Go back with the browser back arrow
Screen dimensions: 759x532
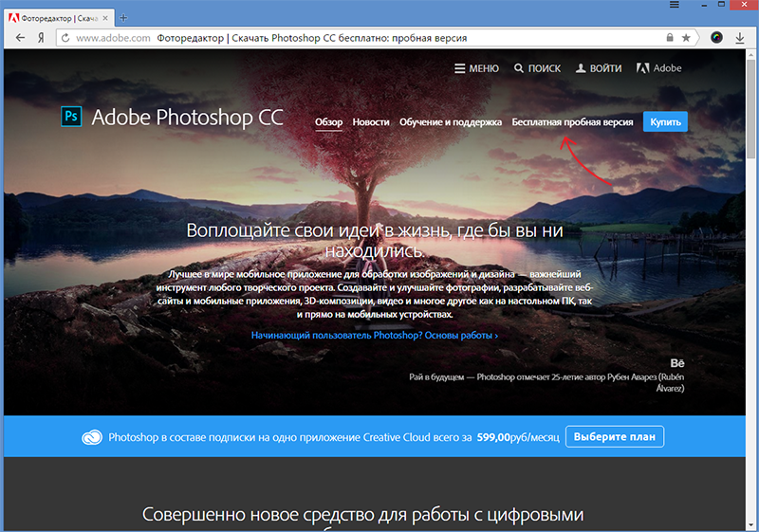coord(20,38)
